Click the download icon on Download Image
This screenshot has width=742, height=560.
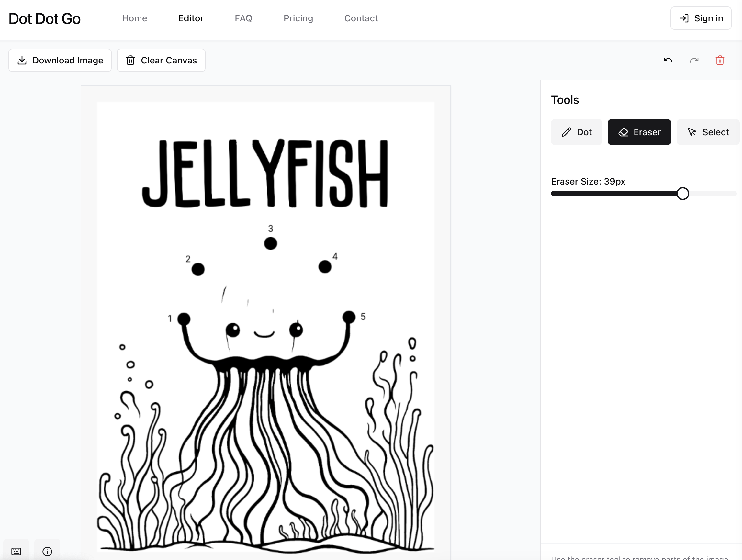22,60
